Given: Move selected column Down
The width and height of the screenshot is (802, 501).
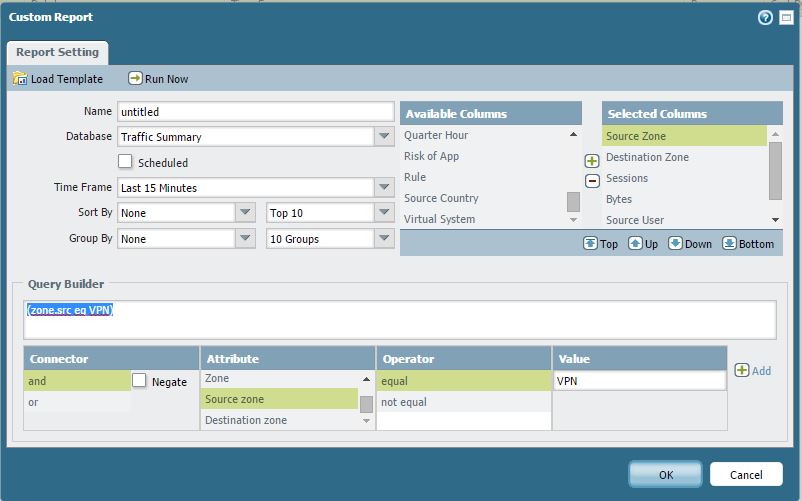Looking at the screenshot, I should (x=690, y=244).
